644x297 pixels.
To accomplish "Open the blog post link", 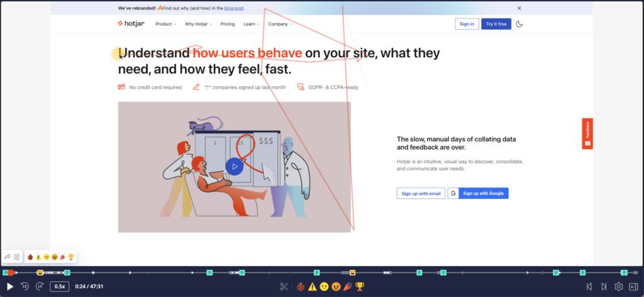I will (234, 8).
